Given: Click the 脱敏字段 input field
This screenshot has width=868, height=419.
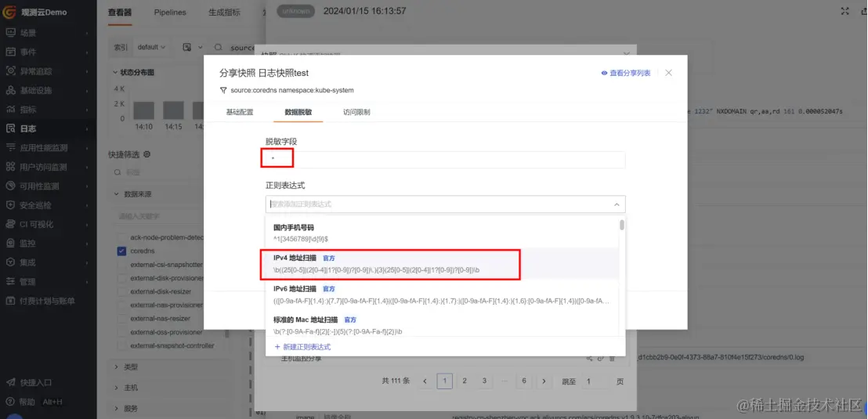Looking at the screenshot, I should click(x=446, y=160).
